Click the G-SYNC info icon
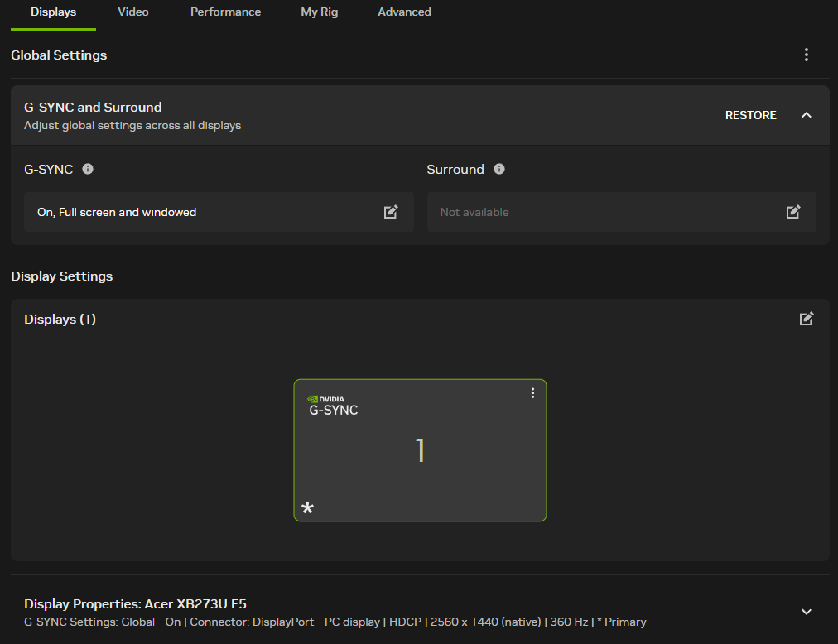The width and height of the screenshot is (838, 644). coord(88,169)
